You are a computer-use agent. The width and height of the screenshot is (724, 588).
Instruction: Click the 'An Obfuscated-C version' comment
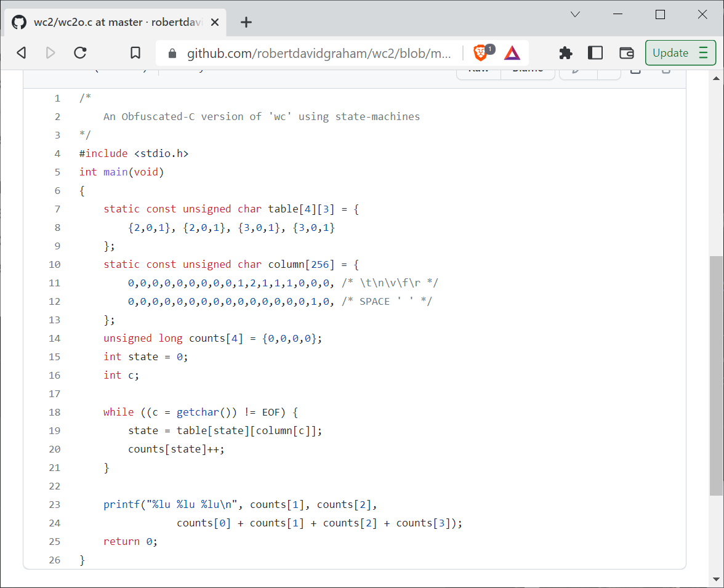click(261, 116)
